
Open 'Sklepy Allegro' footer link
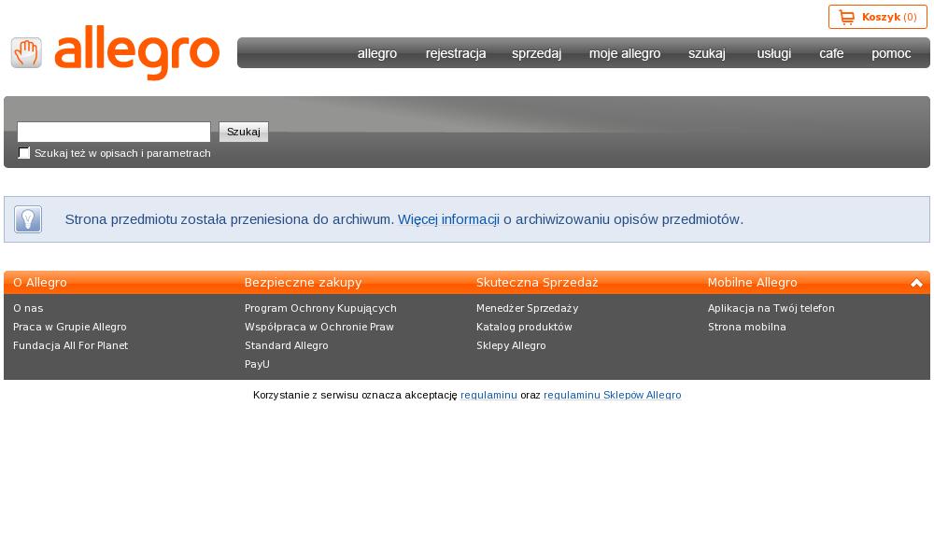click(x=511, y=345)
